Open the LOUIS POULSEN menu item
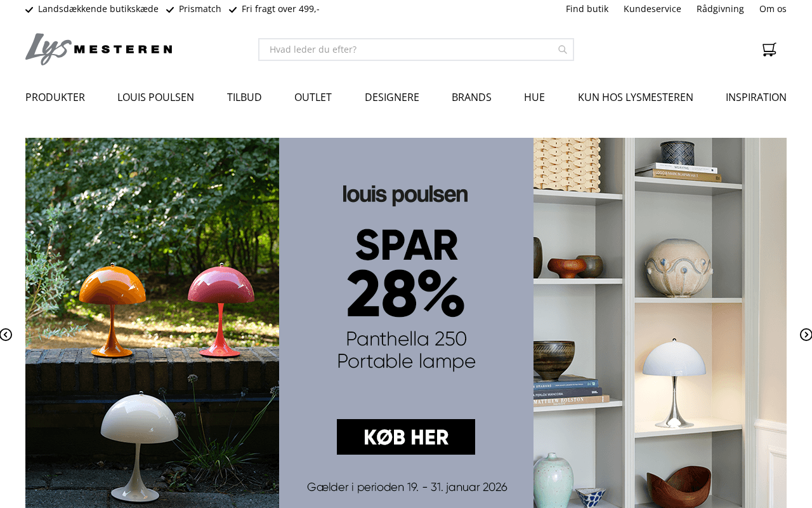 pos(156,97)
